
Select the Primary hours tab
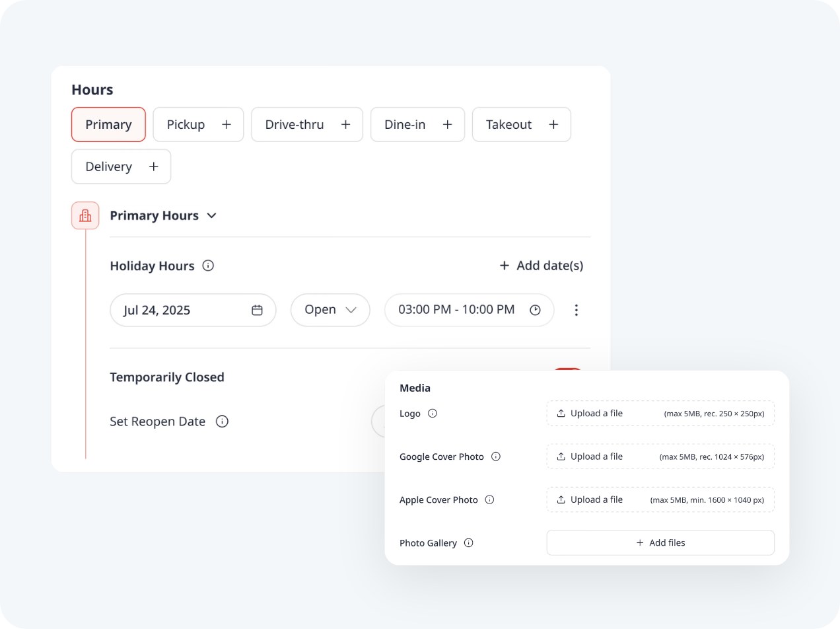click(108, 124)
